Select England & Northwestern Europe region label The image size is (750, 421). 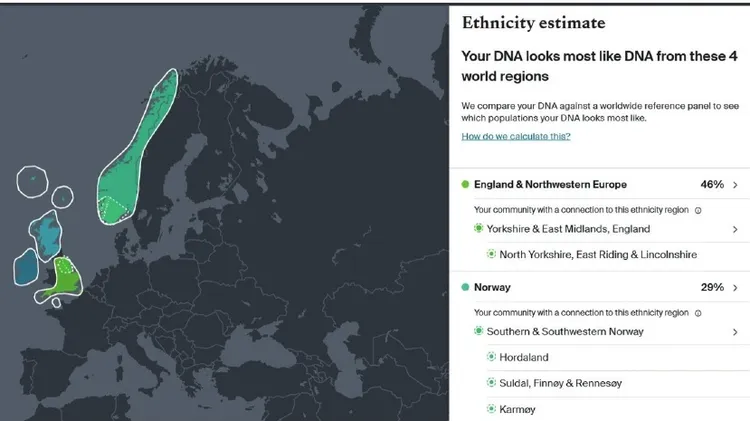point(550,185)
